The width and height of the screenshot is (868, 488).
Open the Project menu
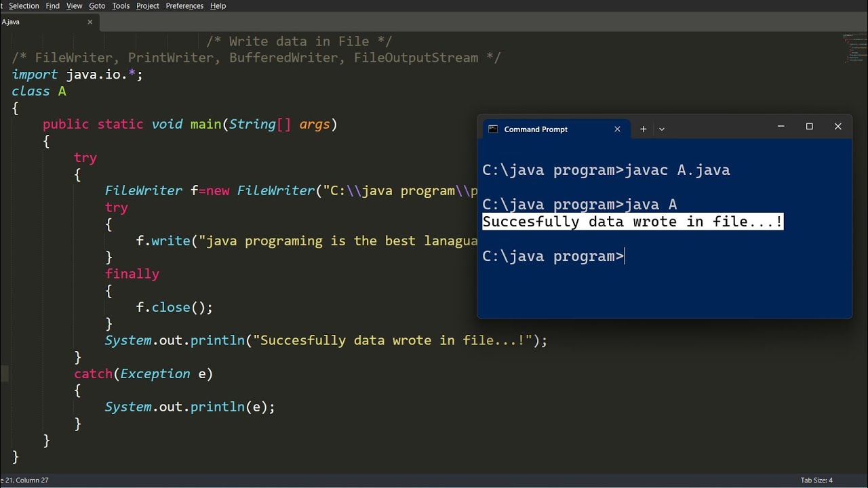pos(148,5)
